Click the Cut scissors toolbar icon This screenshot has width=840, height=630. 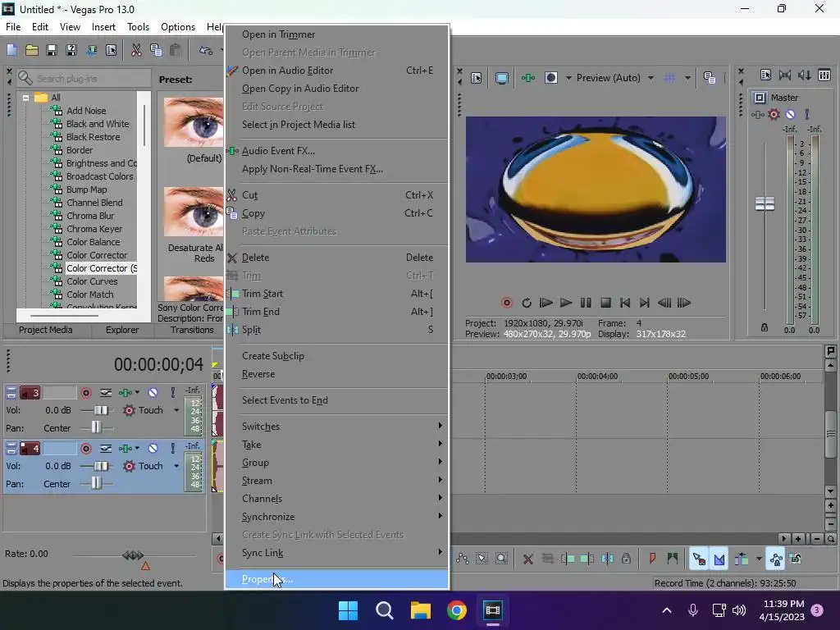click(x=136, y=50)
